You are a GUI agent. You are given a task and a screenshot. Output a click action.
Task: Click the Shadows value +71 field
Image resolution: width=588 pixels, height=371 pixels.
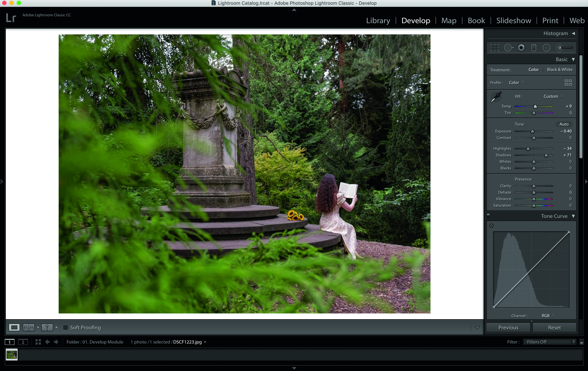pyautogui.click(x=567, y=155)
